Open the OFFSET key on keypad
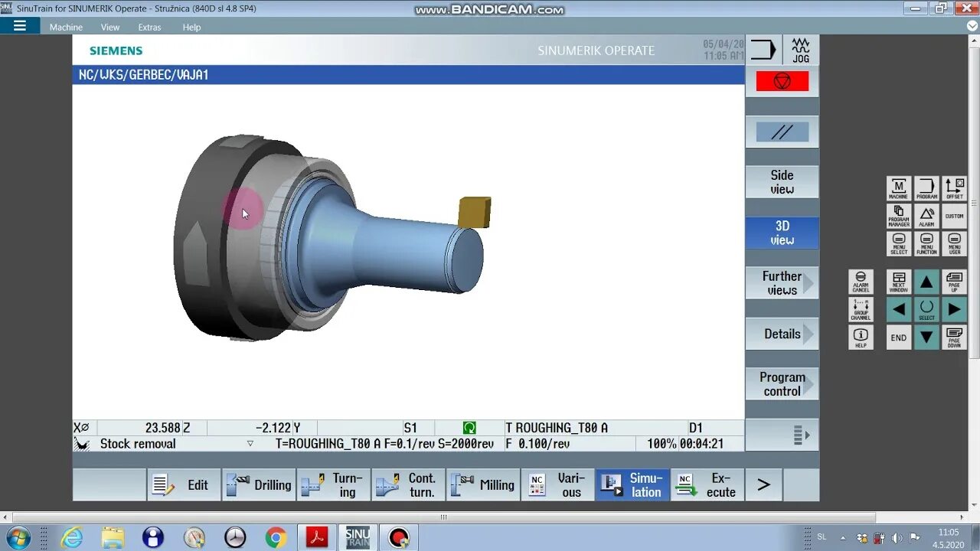The image size is (980, 551). tap(954, 188)
